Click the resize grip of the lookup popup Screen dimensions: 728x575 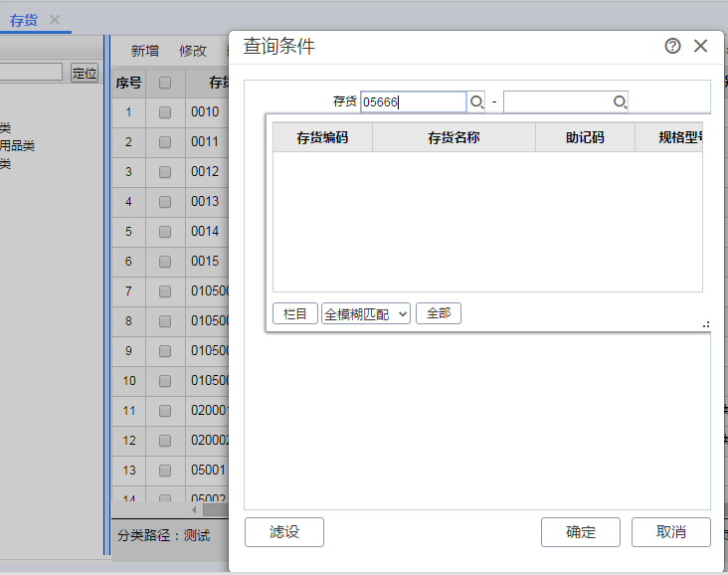(706, 324)
